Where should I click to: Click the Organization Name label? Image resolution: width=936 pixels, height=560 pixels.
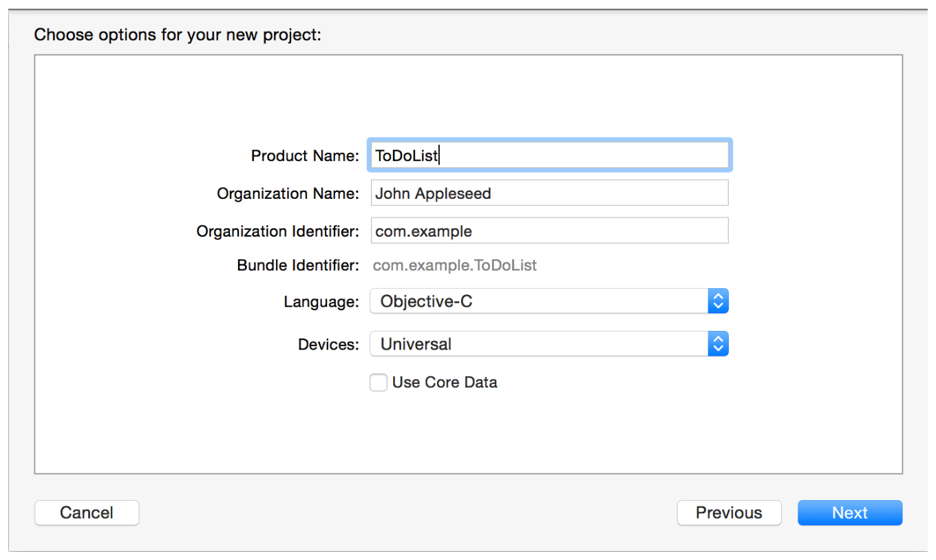click(288, 194)
